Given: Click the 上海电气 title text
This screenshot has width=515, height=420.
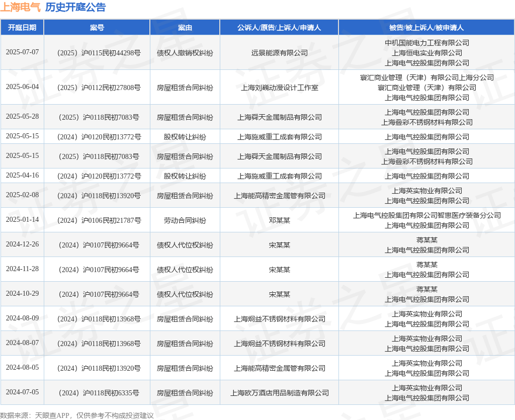Looking at the screenshot, I should tap(20, 7).
